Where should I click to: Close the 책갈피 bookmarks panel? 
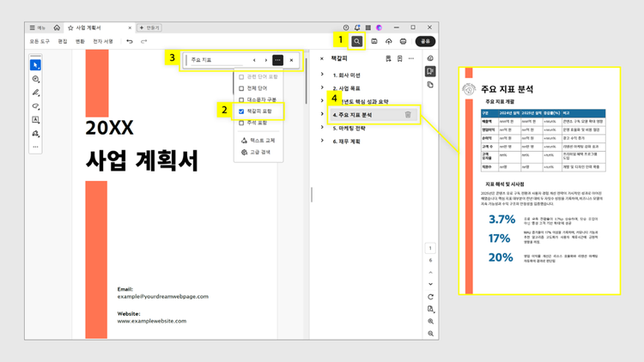click(x=322, y=58)
